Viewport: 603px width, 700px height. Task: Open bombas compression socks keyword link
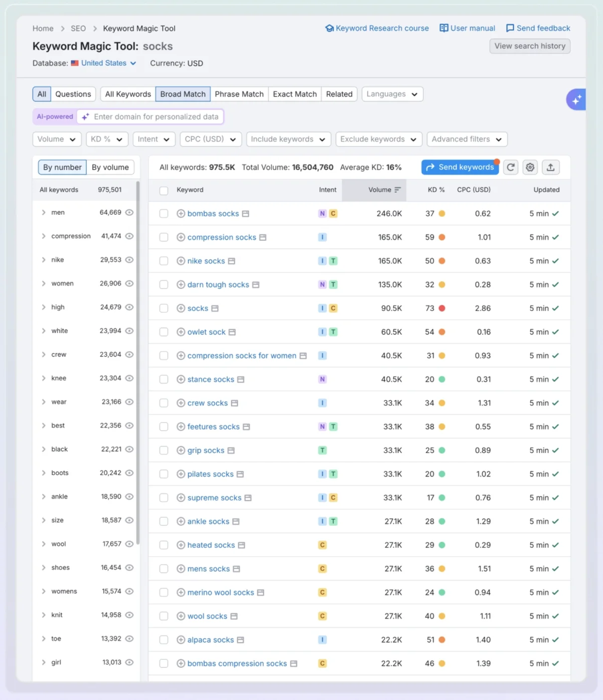[237, 663]
